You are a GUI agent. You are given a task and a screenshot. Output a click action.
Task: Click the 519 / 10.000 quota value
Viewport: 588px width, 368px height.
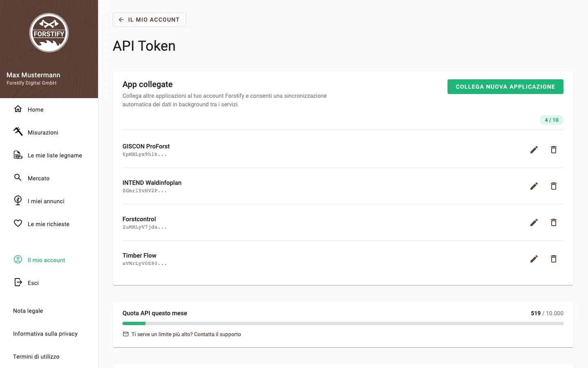tap(547, 313)
